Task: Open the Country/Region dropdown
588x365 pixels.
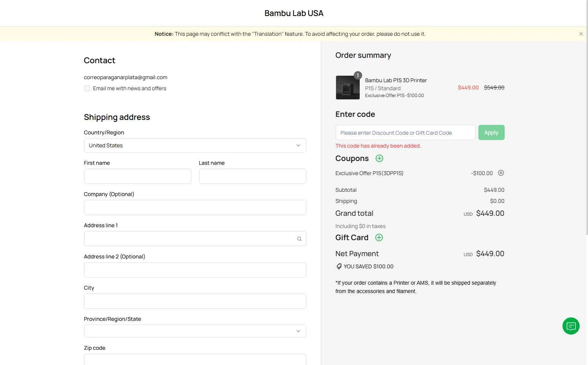Action: (195, 145)
